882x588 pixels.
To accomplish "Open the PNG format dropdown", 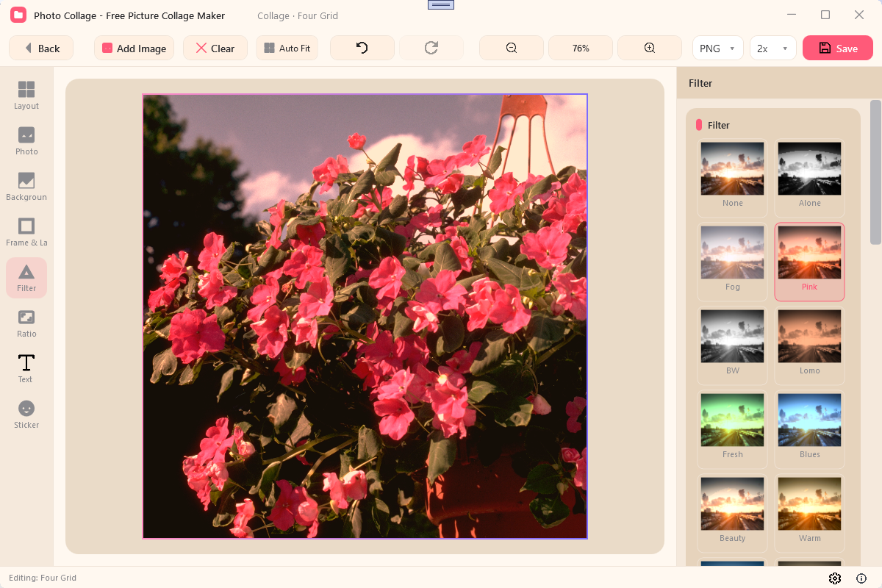I will pos(718,48).
